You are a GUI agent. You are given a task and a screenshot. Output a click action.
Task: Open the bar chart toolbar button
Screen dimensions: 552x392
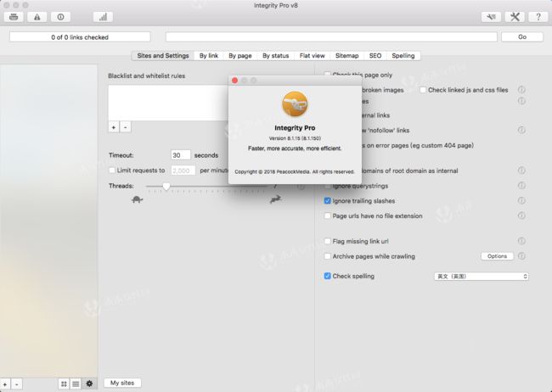click(103, 17)
